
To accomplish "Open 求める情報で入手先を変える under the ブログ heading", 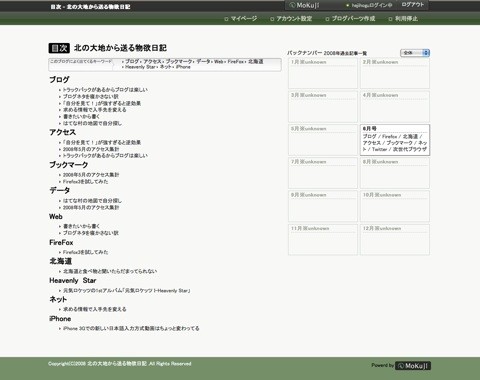I will click(x=95, y=110).
